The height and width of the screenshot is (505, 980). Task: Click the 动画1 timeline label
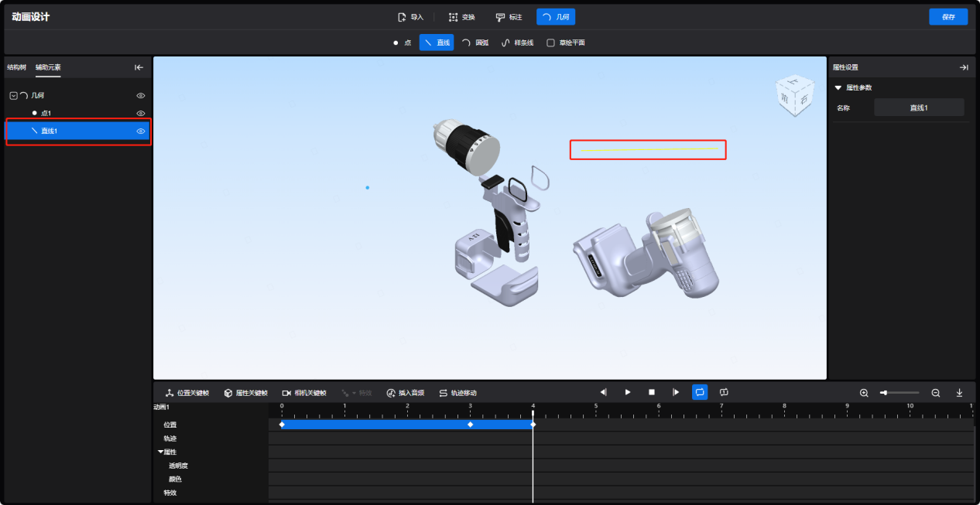pos(161,407)
